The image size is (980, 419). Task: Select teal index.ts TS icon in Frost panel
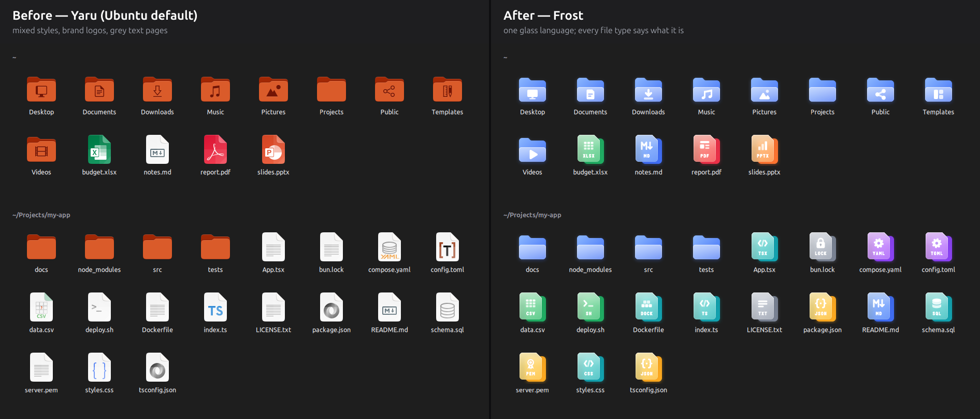(x=707, y=307)
